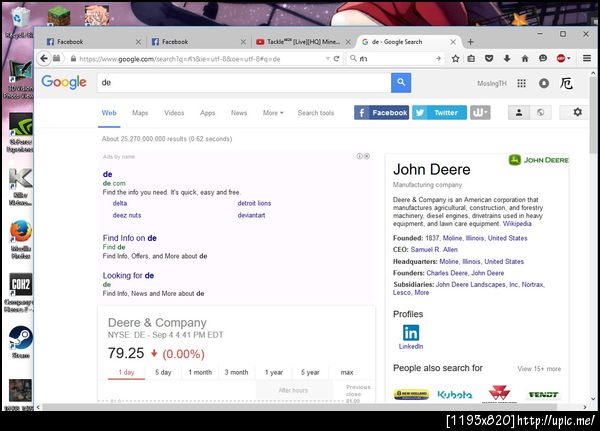Click View 15+ more link
Screen dimensions: 600x431
pos(539,369)
